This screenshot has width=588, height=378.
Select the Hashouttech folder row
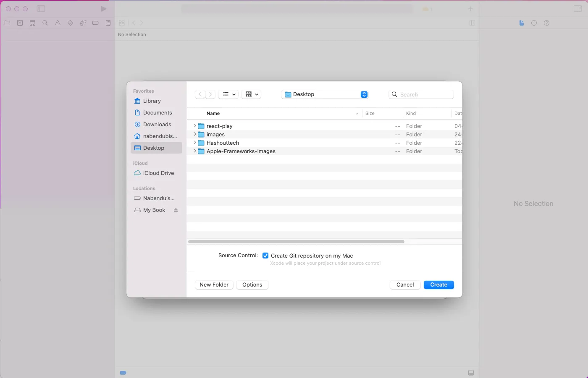[x=324, y=143]
